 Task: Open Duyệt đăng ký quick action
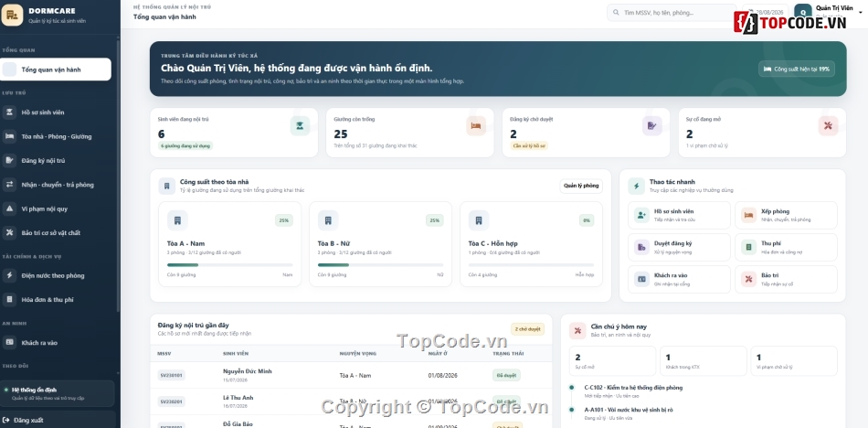click(x=679, y=247)
